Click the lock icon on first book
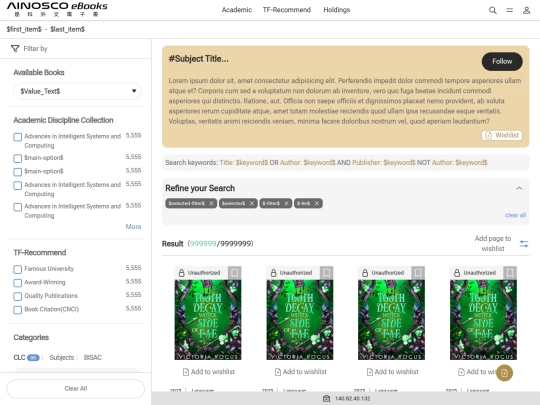 tap(181, 273)
